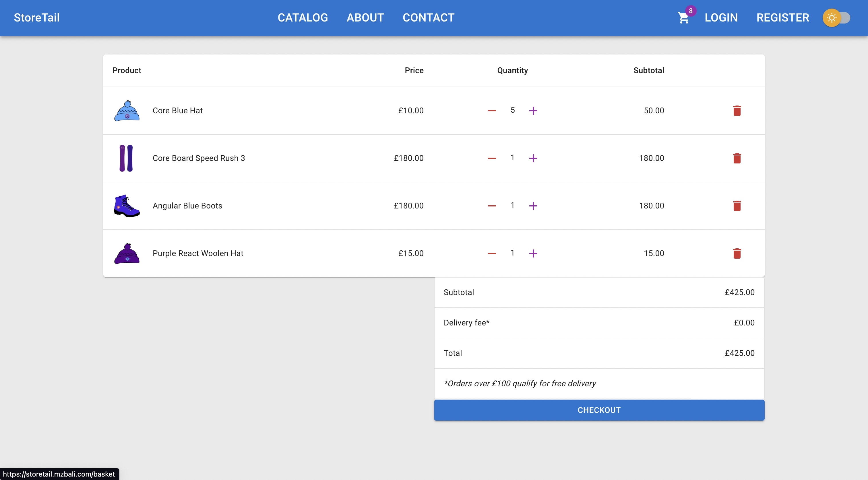The width and height of the screenshot is (868, 480).
Task: Open the Contact page
Action: point(428,18)
